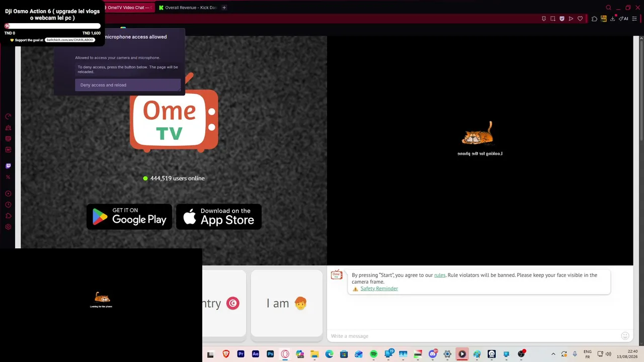
Task: Open the Google Play store badge
Action: pos(129,217)
